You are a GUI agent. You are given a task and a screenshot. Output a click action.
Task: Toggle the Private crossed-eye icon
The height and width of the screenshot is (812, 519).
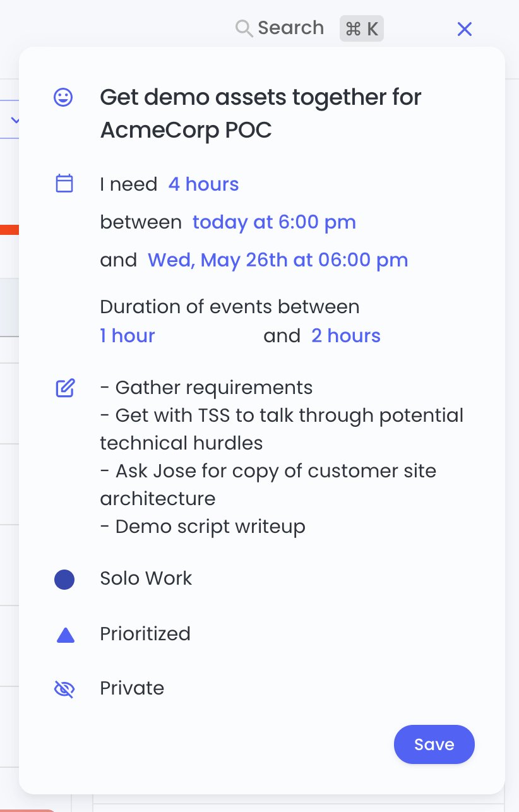pos(64,690)
